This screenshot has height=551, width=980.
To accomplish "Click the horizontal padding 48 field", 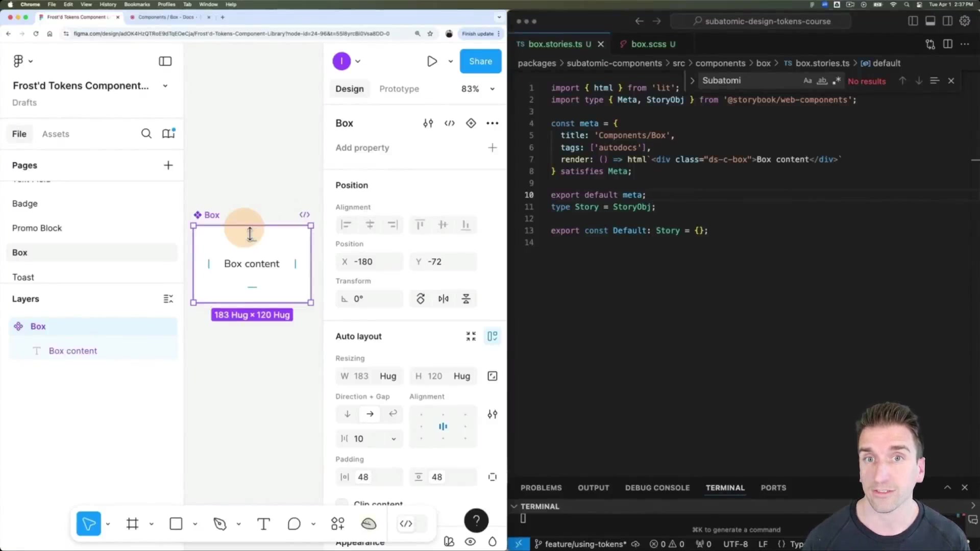I will point(370,477).
